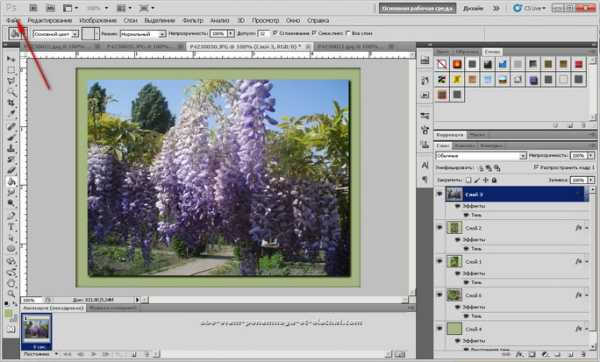Screen dimensions: 600x362
Task: Click the red sunburst style swatch icon
Action: (x=457, y=64)
